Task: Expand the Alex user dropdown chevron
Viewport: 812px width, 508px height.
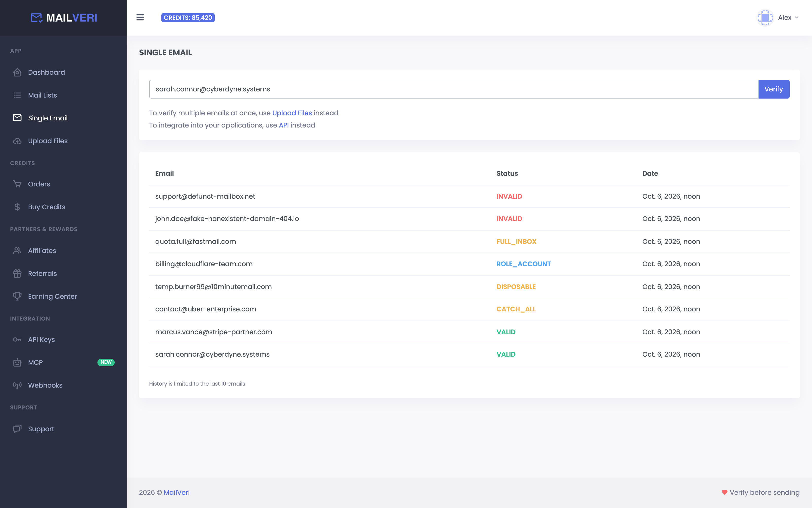Action: pos(796,18)
